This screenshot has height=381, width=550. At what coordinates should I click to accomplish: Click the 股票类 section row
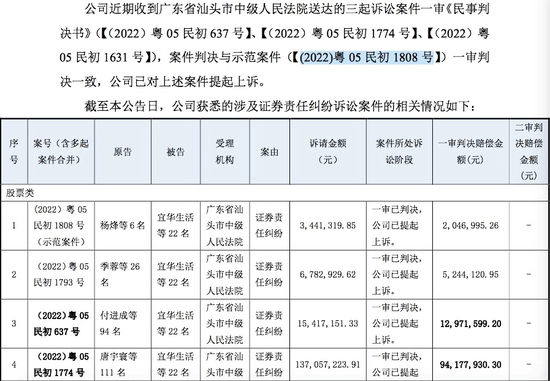pos(275,193)
